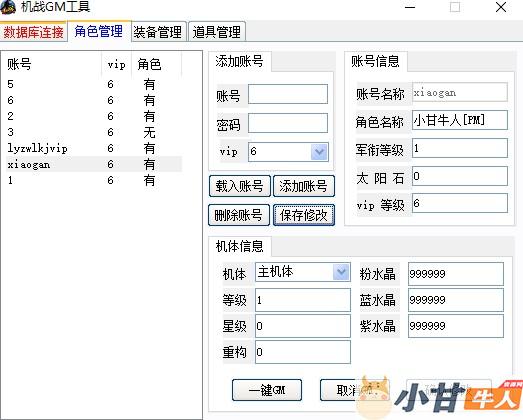Select the 机体信息 group tab

pos(239,247)
